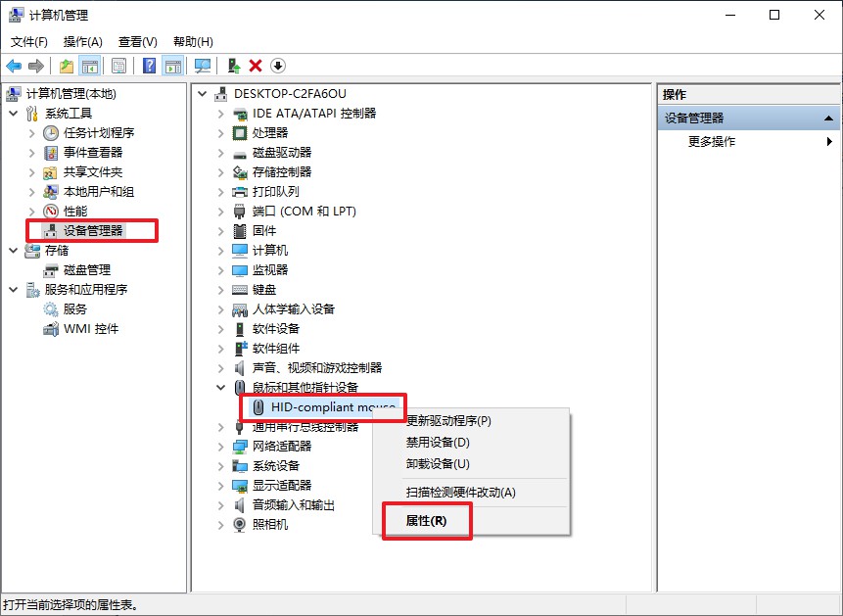This screenshot has width=843, height=616.
Task: Click the 事件查看器 icon
Action: pos(51,153)
